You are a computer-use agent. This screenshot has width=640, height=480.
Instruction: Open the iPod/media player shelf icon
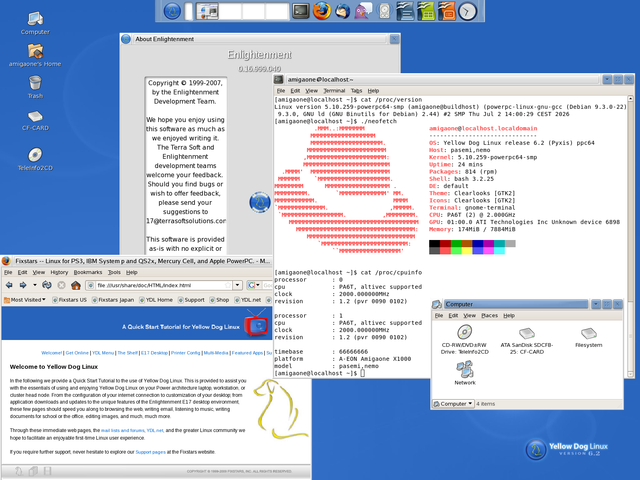pos(384,11)
